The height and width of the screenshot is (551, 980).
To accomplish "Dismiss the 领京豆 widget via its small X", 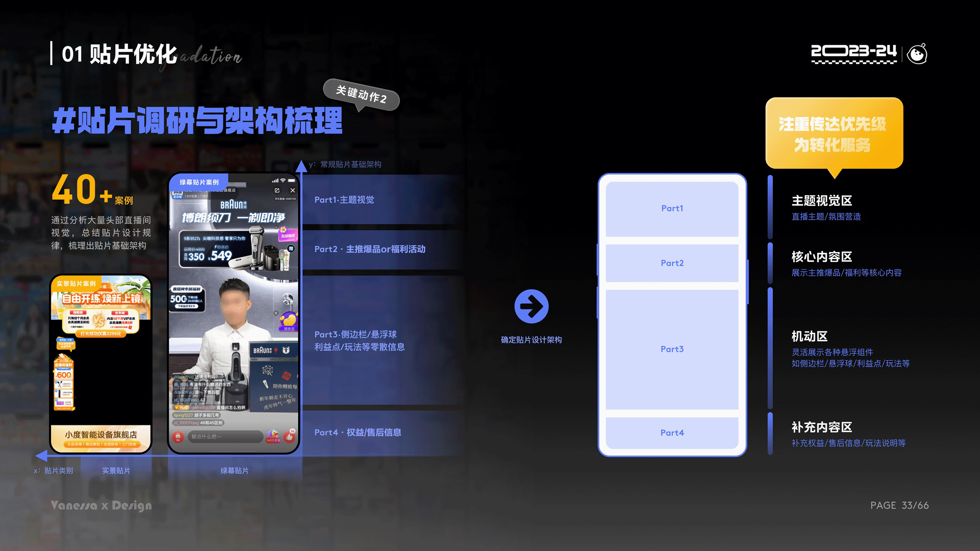I will coord(276,313).
